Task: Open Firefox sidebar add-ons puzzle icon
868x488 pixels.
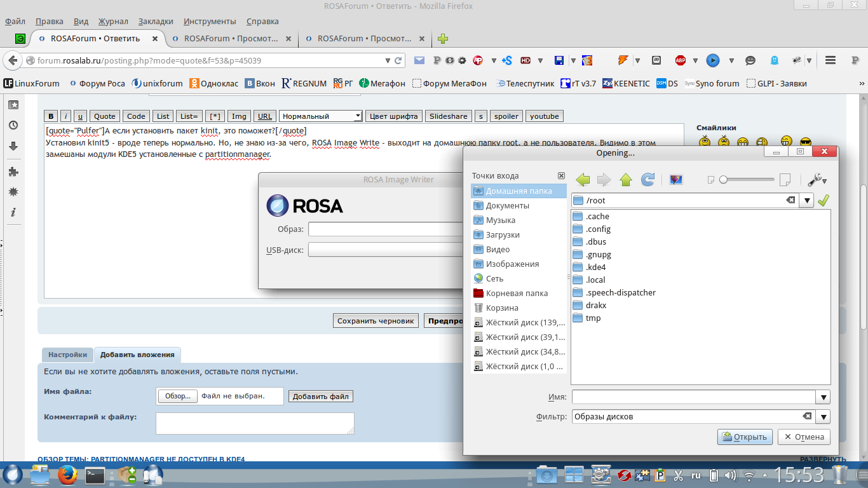Action: coord(13,172)
